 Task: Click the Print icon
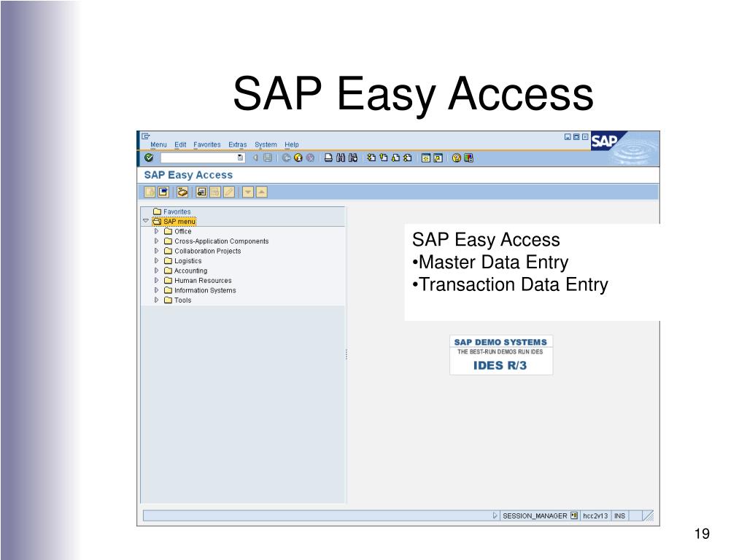pyautogui.click(x=328, y=157)
